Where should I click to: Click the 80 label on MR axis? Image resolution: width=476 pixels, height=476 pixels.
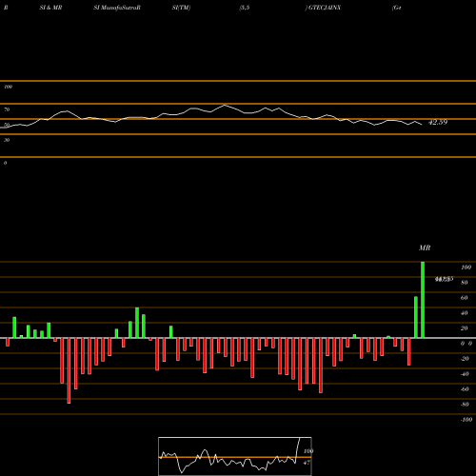point(465,283)
